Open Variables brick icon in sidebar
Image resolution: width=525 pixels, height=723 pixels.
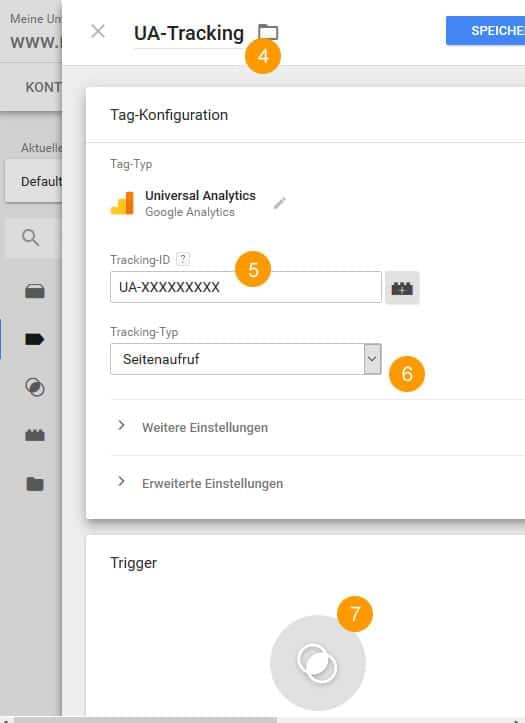coord(35,435)
